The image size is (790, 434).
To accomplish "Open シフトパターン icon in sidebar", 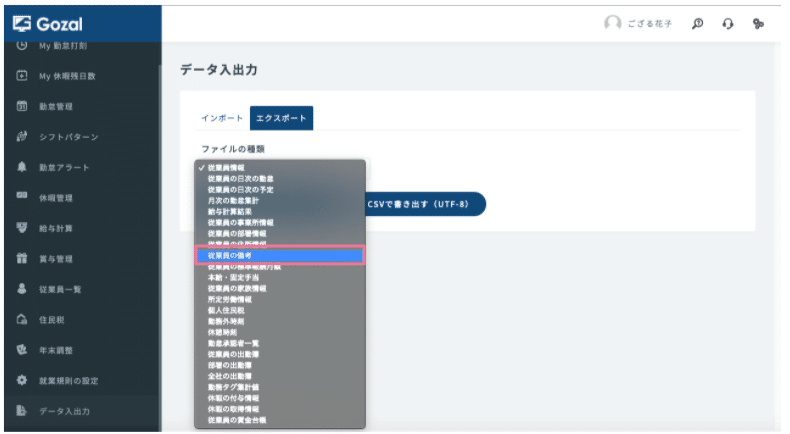I will pos(22,137).
